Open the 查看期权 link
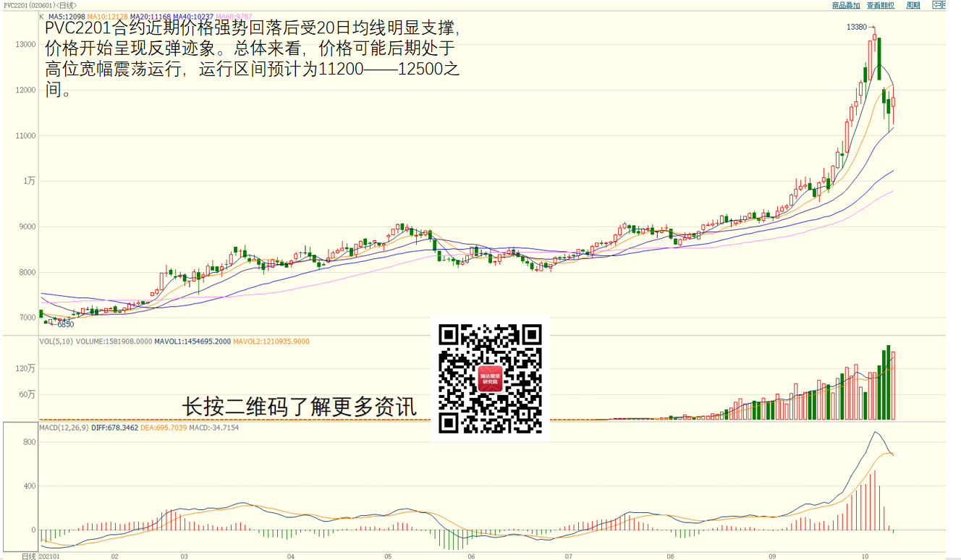 (880, 5)
